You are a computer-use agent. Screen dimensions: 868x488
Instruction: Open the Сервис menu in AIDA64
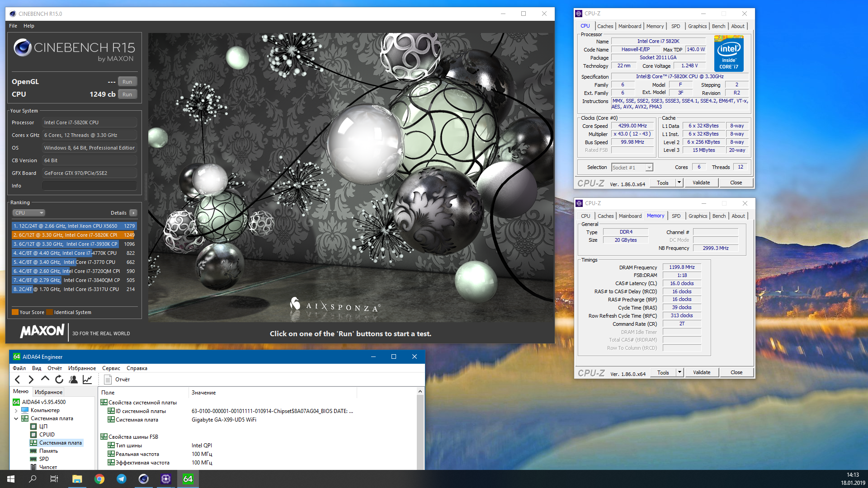(x=111, y=368)
